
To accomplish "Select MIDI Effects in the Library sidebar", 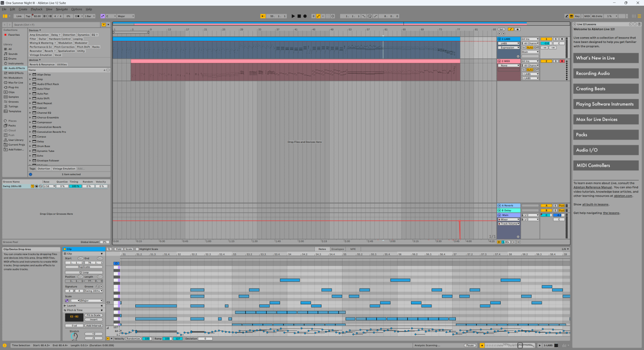I will pos(16,73).
